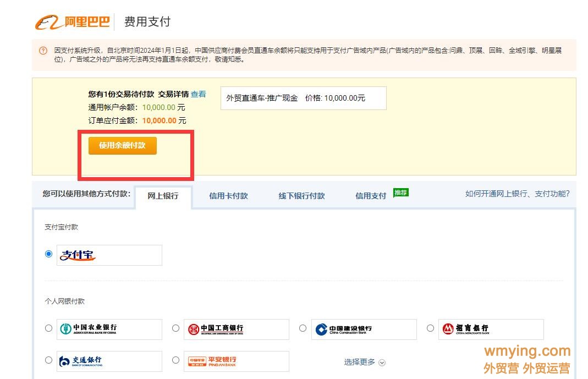Image resolution: width=588 pixels, height=379 pixels.
Task: Click the Alibaba logo
Action: pyautogui.click(x=73, y=22)
